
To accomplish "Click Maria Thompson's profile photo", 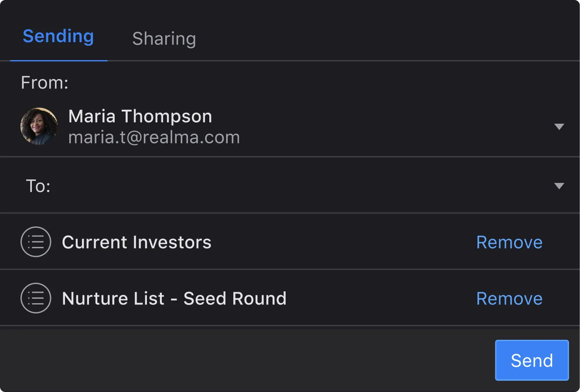I will [x=39, y=126].
